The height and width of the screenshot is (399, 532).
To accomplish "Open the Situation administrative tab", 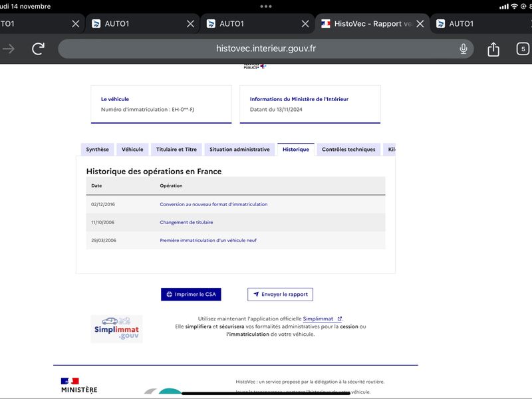I will click(x=239, y=149).
